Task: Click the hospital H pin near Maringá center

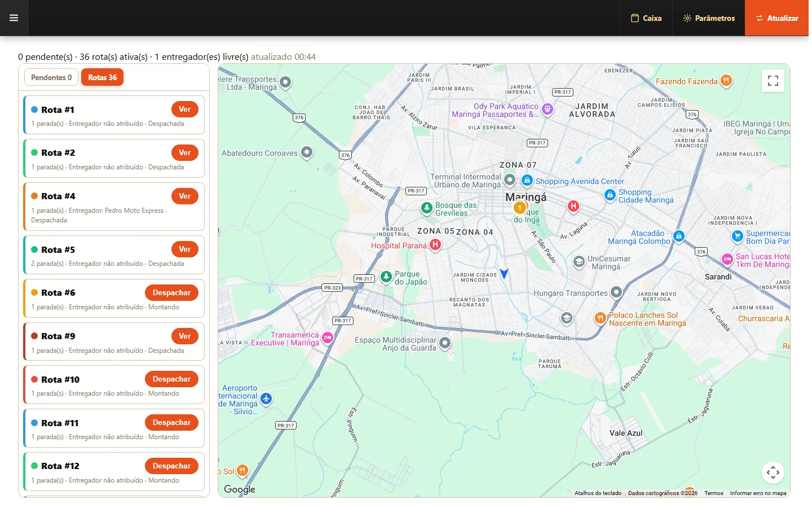Action: coord(573,207)
